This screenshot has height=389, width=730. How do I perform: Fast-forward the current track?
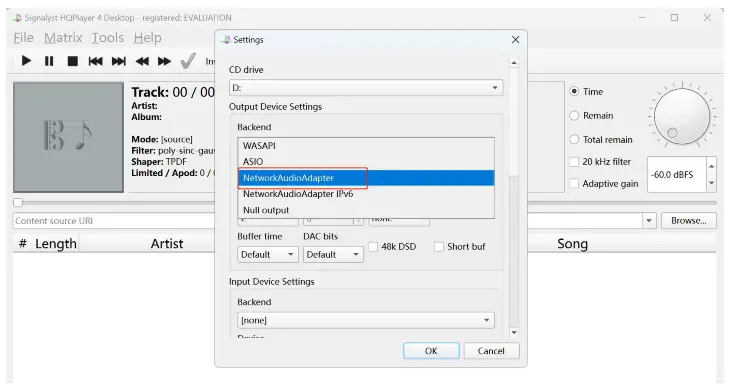click(x=164, y=61)
